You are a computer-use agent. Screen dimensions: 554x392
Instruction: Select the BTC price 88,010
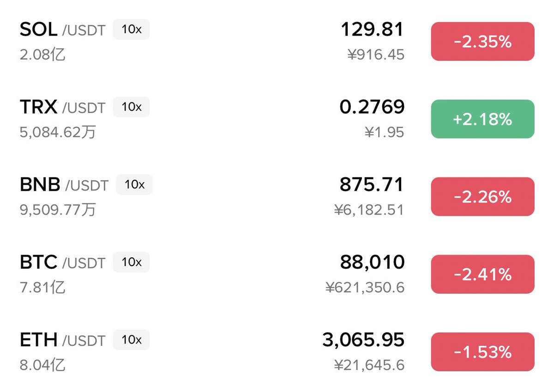[372, 262]
